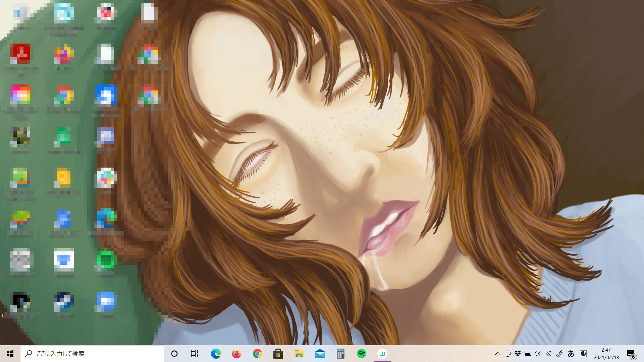The width and height of the screenshot is (644, 362).
Task: Open the speaker volume control
Action: point(538,354)
